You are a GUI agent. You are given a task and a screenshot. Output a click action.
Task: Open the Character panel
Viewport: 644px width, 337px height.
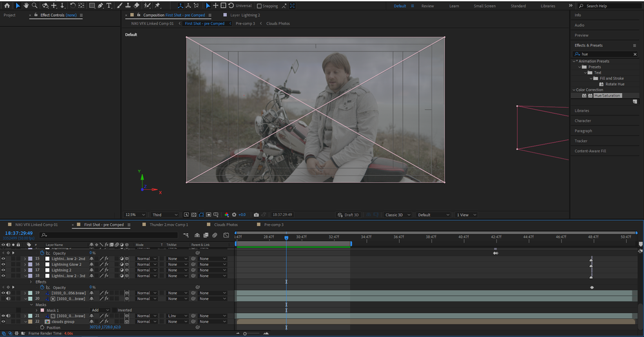click(x=583, y=121)
